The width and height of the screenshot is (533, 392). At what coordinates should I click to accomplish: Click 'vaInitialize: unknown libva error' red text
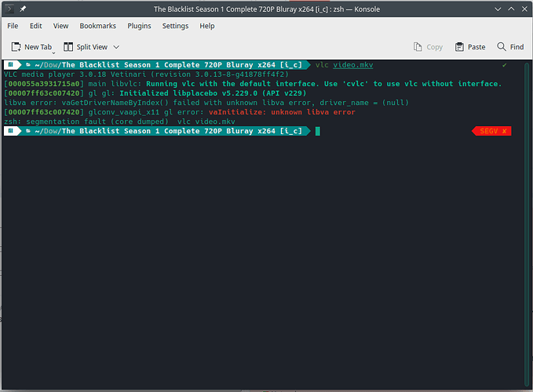pos(282,112)
